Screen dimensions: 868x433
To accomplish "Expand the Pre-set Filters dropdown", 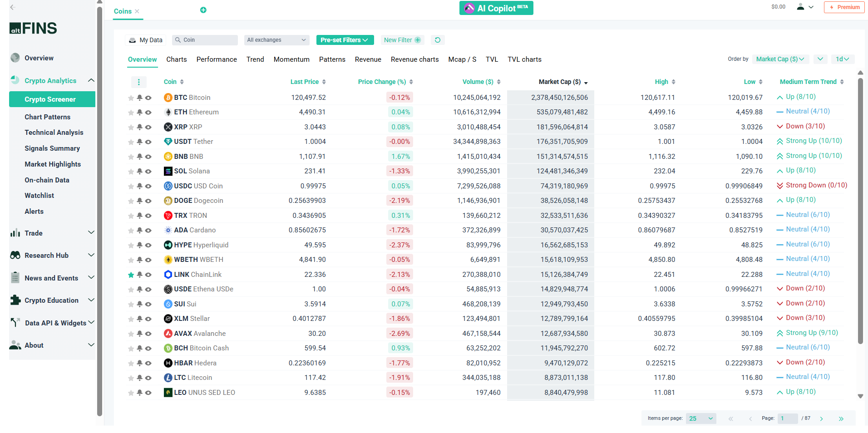I will (x=345, y=40).
